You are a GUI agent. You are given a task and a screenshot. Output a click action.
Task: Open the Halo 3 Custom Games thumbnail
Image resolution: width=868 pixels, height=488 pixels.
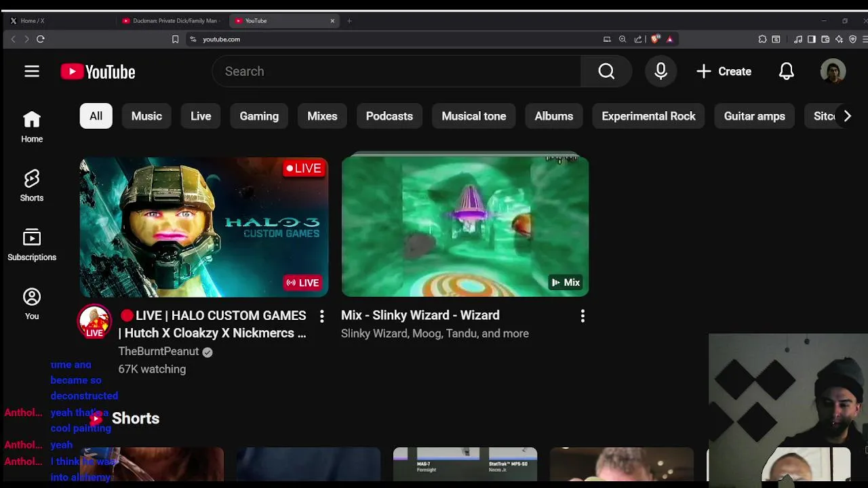tap(204, 227)
